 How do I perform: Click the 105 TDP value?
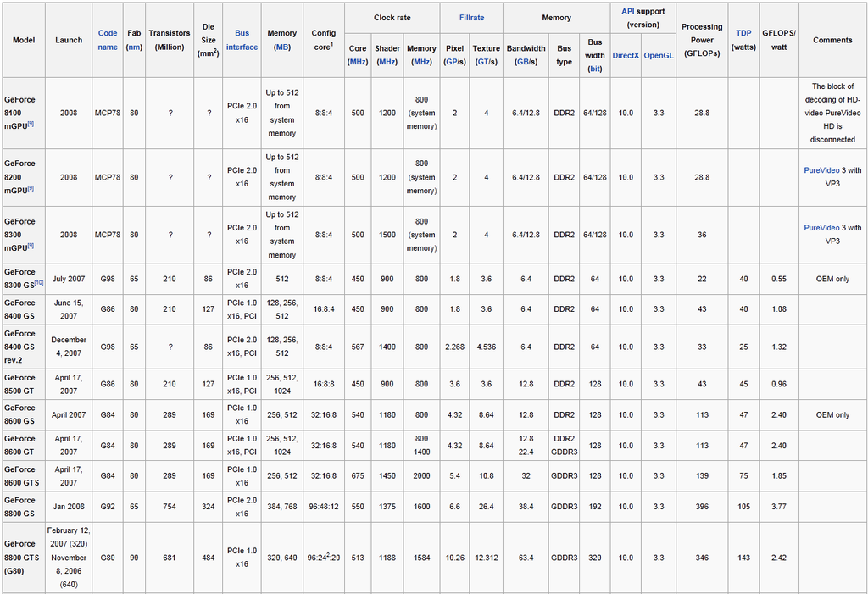[743, 507]
